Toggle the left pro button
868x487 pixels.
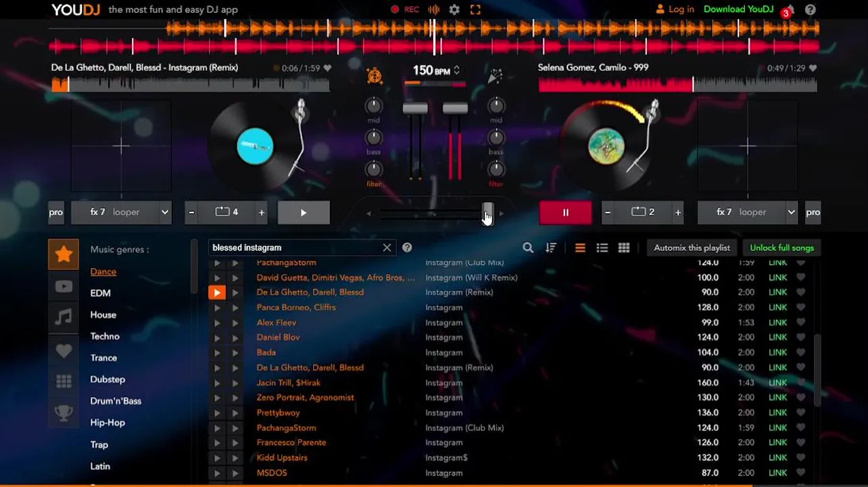click(x=56, y=212)
